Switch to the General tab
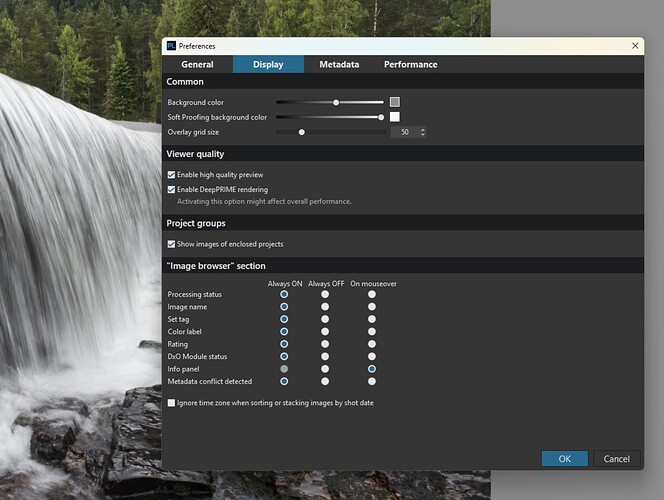This screenshot has height=500, width=664. (197, 65)
